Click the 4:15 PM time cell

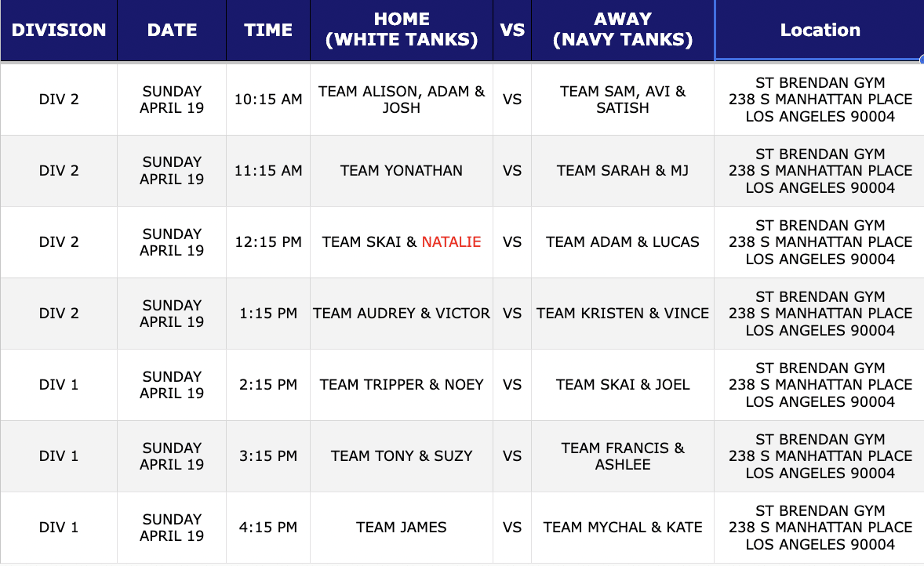tap(268, 528)
